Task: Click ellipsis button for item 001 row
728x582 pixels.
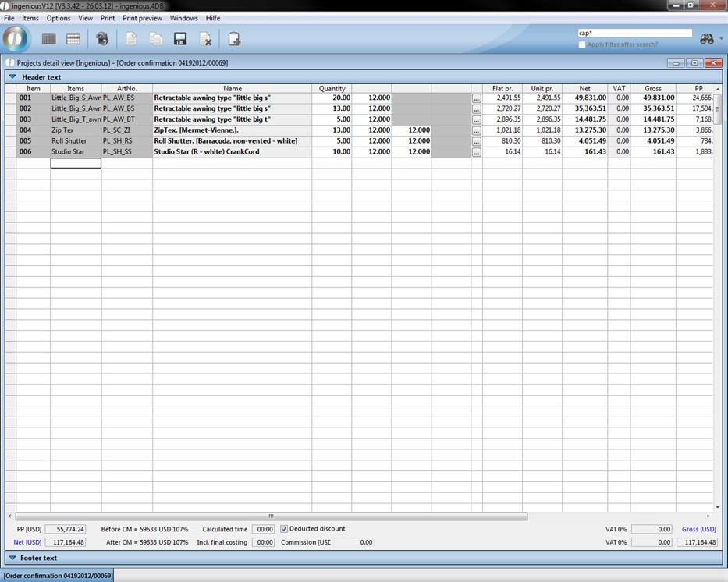Action: (476, 99)
